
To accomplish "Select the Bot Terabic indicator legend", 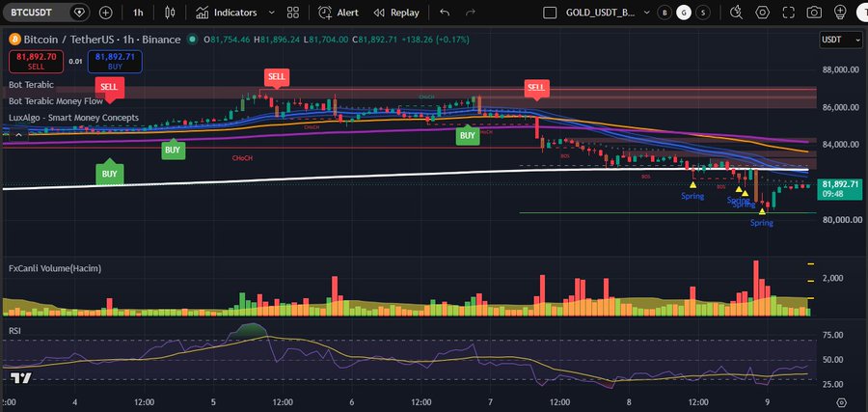I will 32,85.
